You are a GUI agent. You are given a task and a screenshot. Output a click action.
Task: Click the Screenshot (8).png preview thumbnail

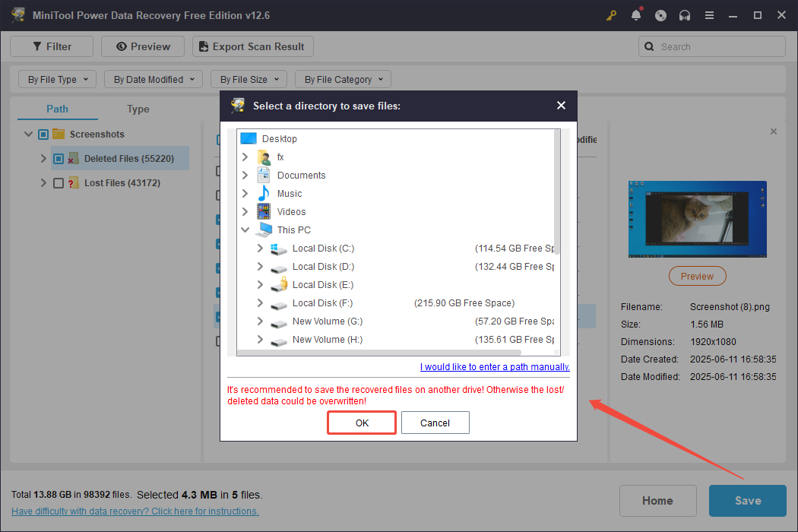coord(697,219)
